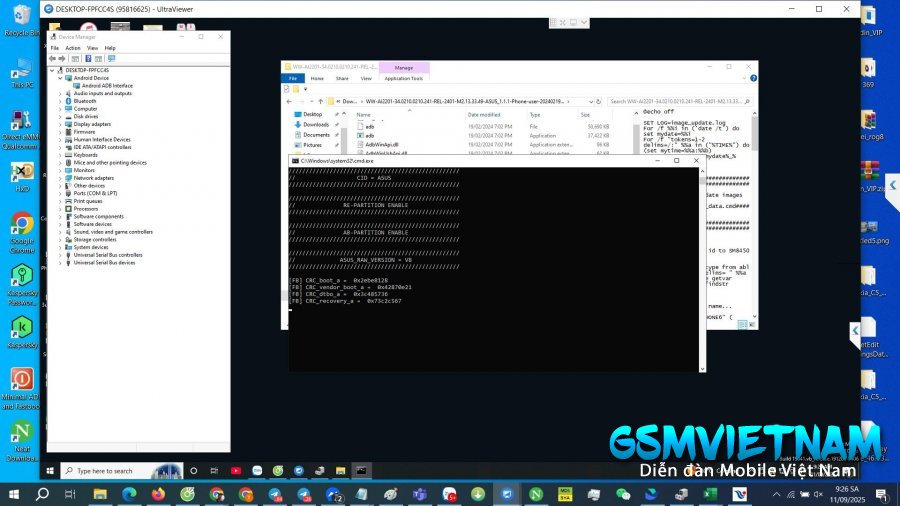Viewport: 900px width, 506px height.
Task: Select This PC desktop icon
Action: tap(22, 72)
